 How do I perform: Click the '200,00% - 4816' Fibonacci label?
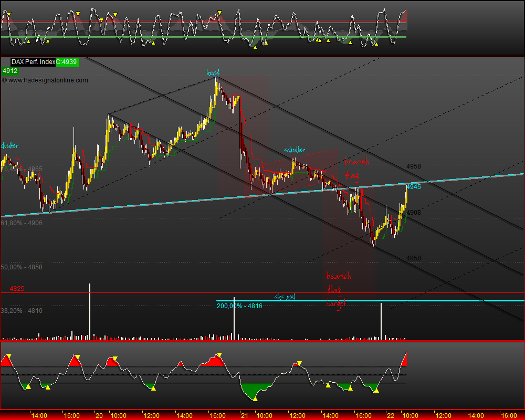point(239,306)
